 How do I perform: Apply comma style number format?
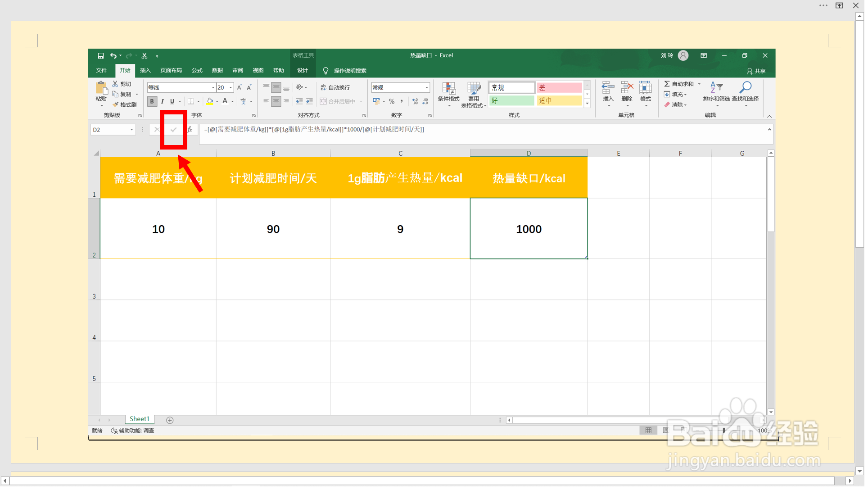[402, 101]
